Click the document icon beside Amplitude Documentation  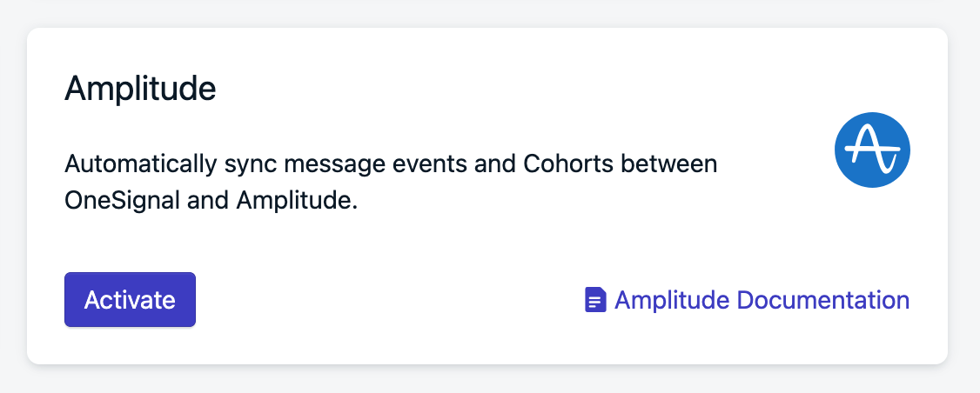pos(595,300)
